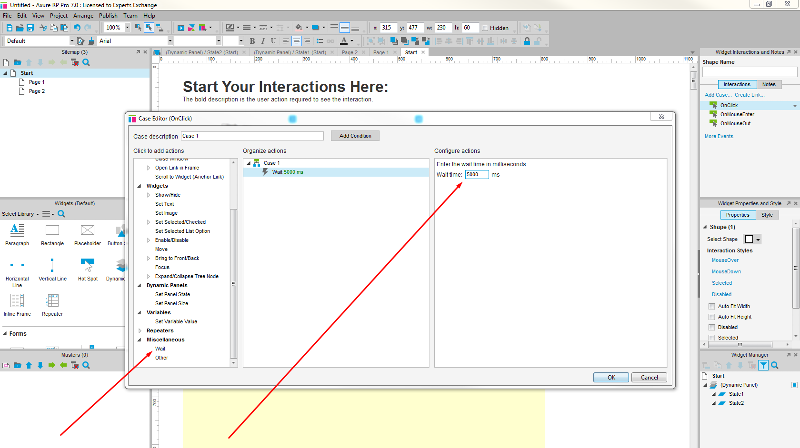Click the fill color paint bucket icon
The image size is (800, 448).
point(298,28)
